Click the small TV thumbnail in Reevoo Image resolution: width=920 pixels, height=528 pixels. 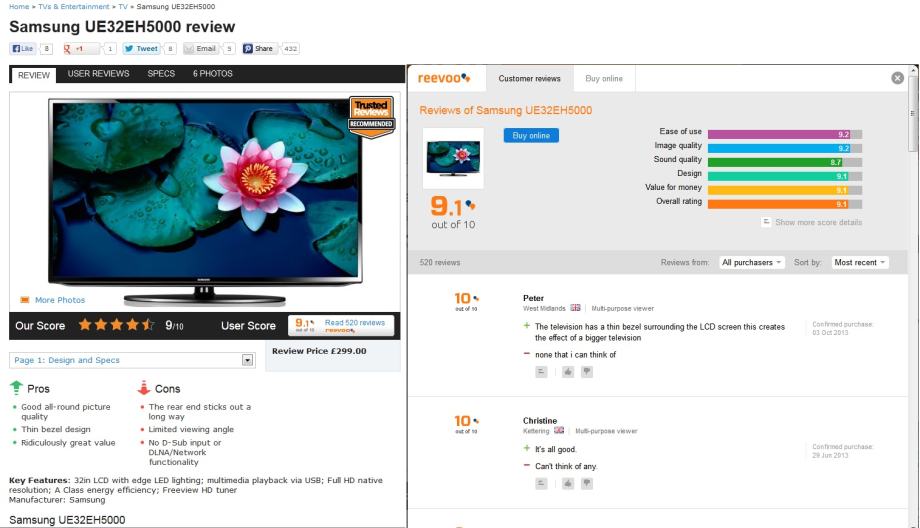point(453,158)
